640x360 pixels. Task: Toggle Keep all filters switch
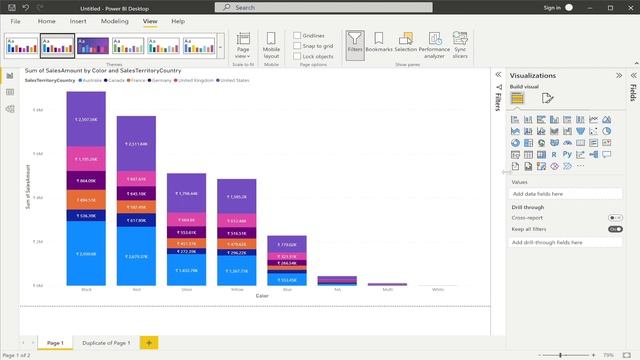[x=615, y=229]
